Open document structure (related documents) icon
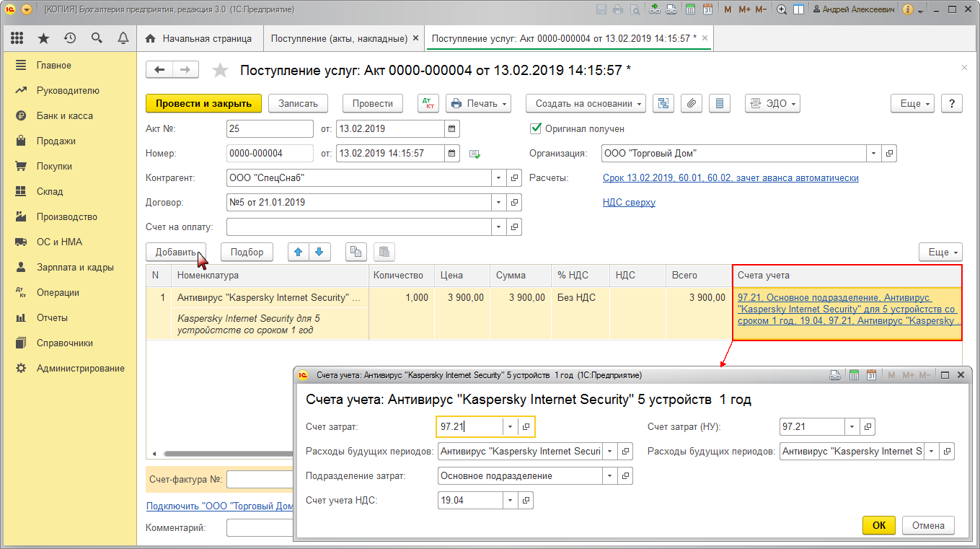The image size is (980, 549). 663,103
